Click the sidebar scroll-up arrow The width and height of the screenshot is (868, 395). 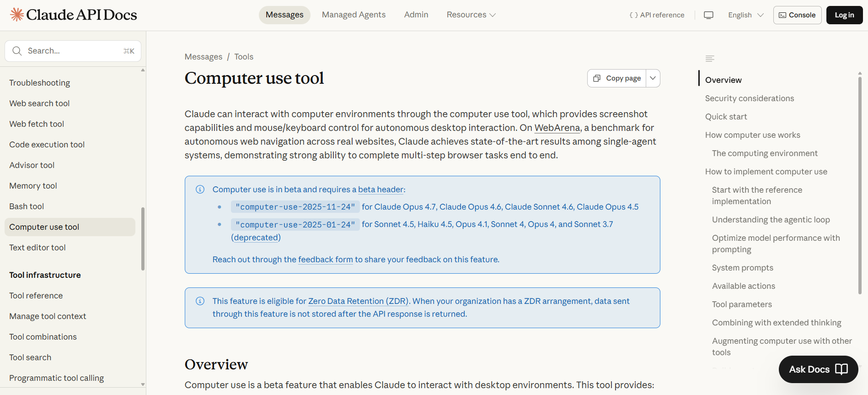coord(143,70)
